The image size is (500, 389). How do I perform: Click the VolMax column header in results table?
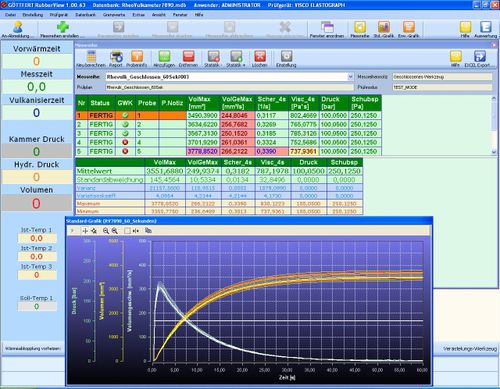(x=202, y=103)
